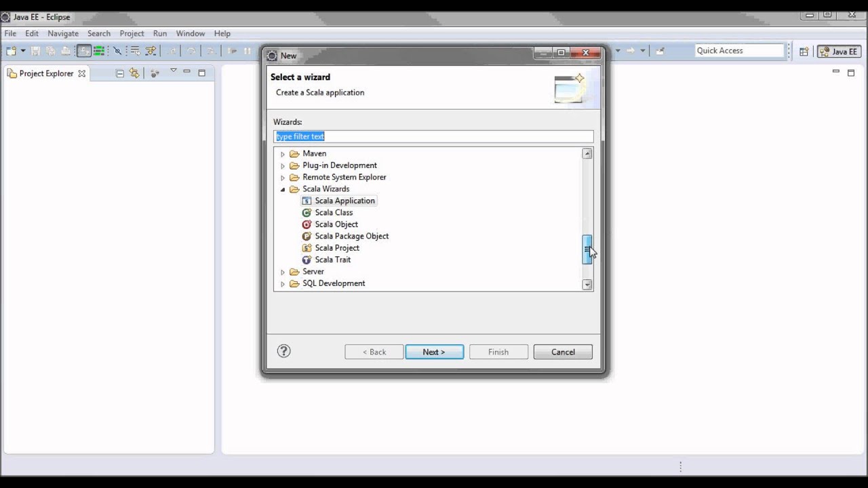Collapse the Scala Wizards folder
Image resolution: width=868 pixels, height=488 pixels.
pyautogui.click(x=283, y=189)
